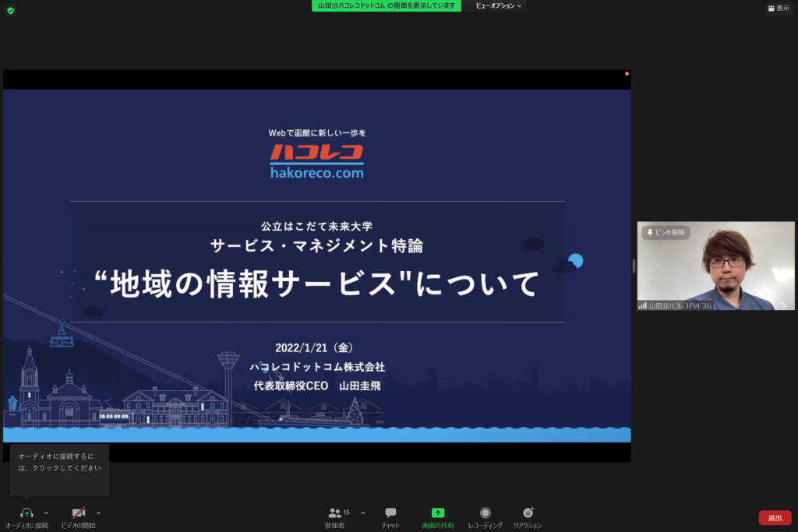Open the チャット chat panel

390,517
